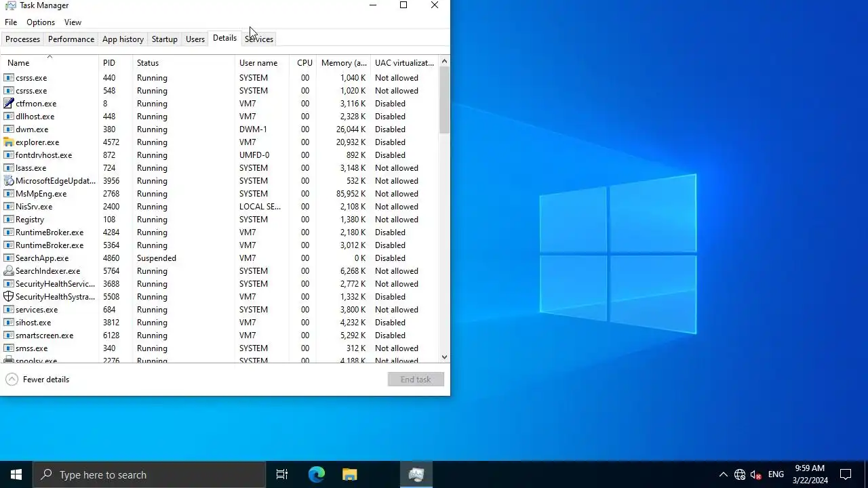Viewport: 868px width, 488px height.
Task: Click the scrollbar up arrow
Action: tap(444, 62)
